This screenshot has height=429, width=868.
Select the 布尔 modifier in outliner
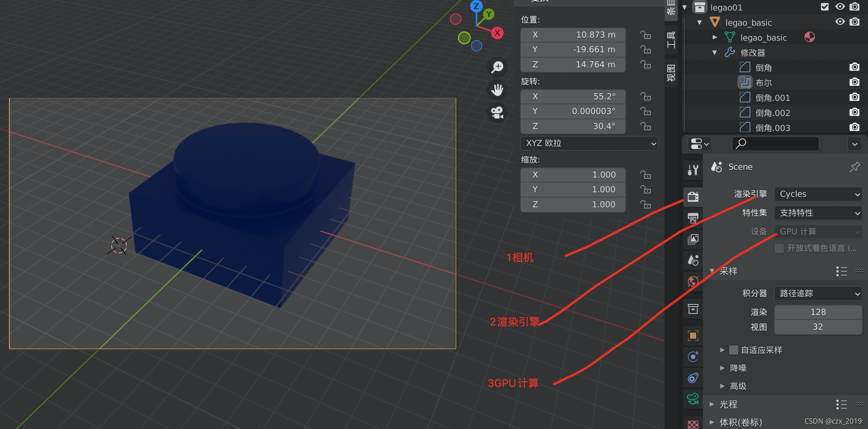click(x=763, y=82)
